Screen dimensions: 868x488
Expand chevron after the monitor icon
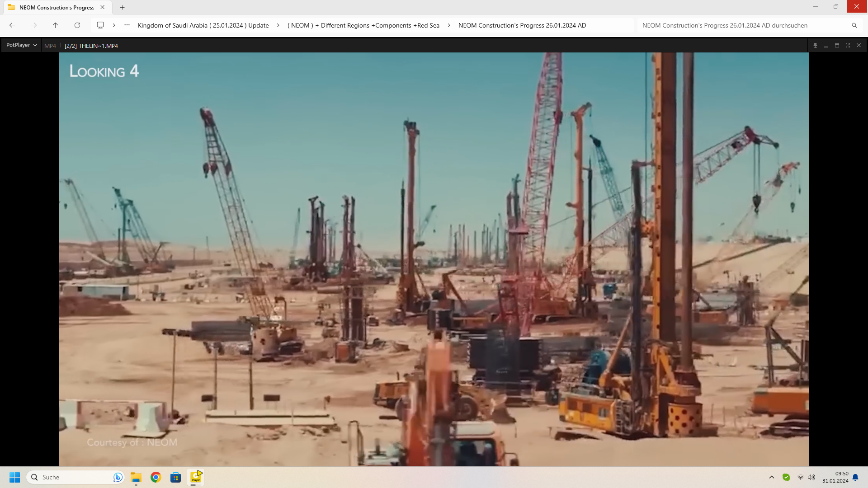pyautogui.click(x=114, y=25)
